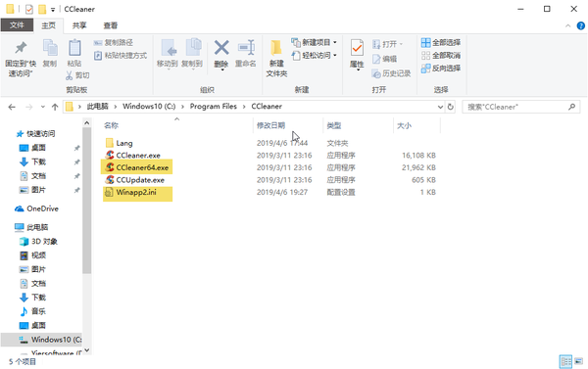Click the Pin to Quick access icon
This screenshot has height=369, width=588.
21,48
